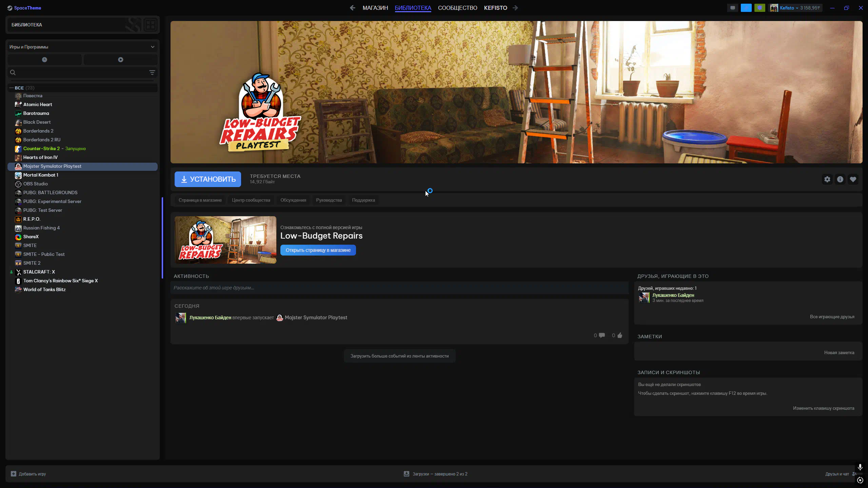
Task: Click Изменить клавишу скриншота
Action: point(824,408)
